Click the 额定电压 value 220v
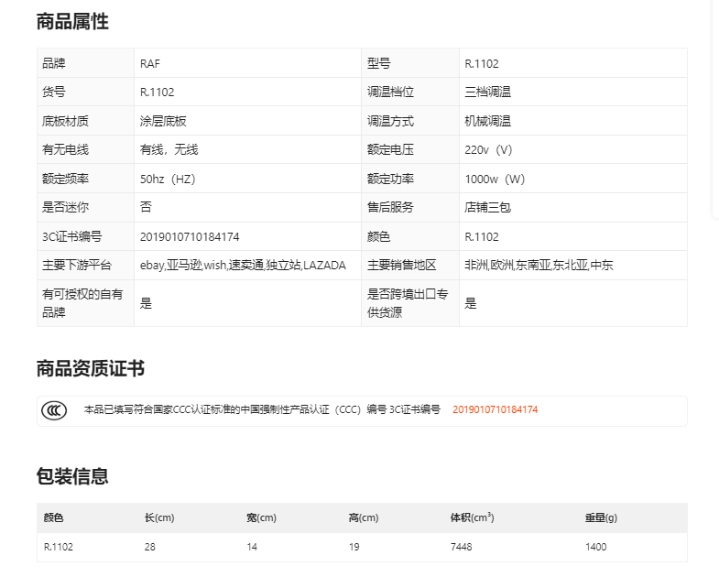The width and height of the screenshot is (719, 588). tap(488, 150)
